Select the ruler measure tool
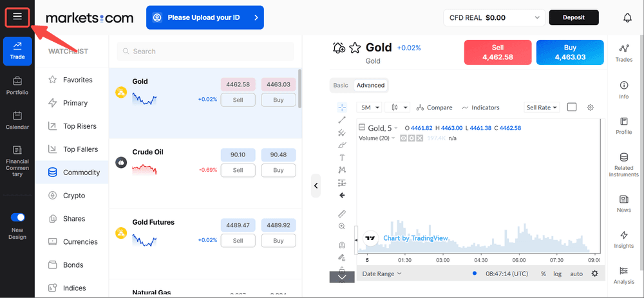Image resolution: width=644 pixels, height=298 pixels. (342, 214)
